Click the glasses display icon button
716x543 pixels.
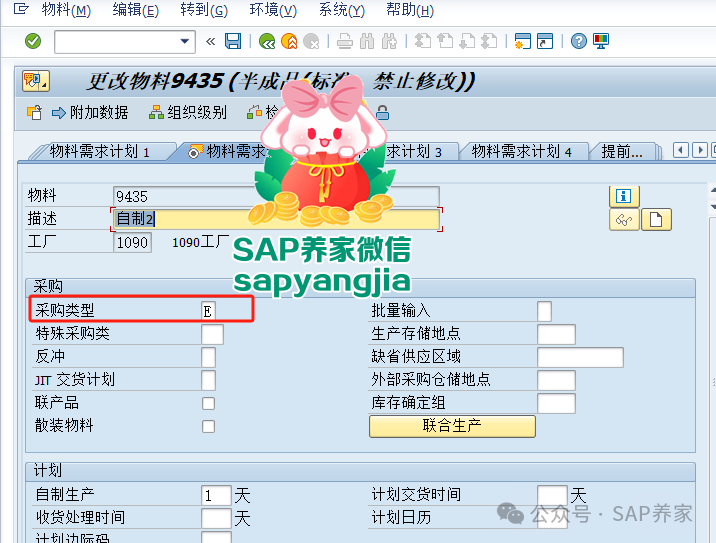pos(624,220)
